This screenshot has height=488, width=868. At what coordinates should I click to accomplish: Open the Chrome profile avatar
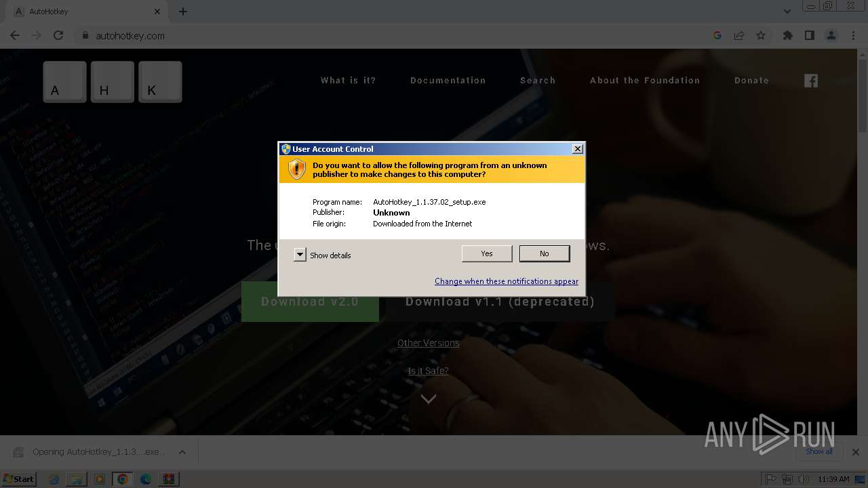[x=831, y=35]
